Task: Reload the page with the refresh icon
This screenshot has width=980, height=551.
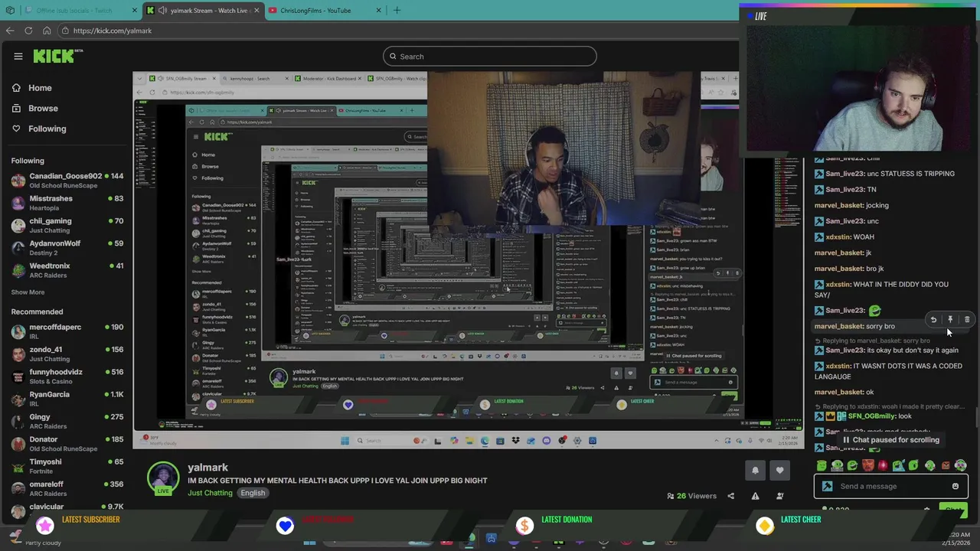Action: [x=28, y=31]
